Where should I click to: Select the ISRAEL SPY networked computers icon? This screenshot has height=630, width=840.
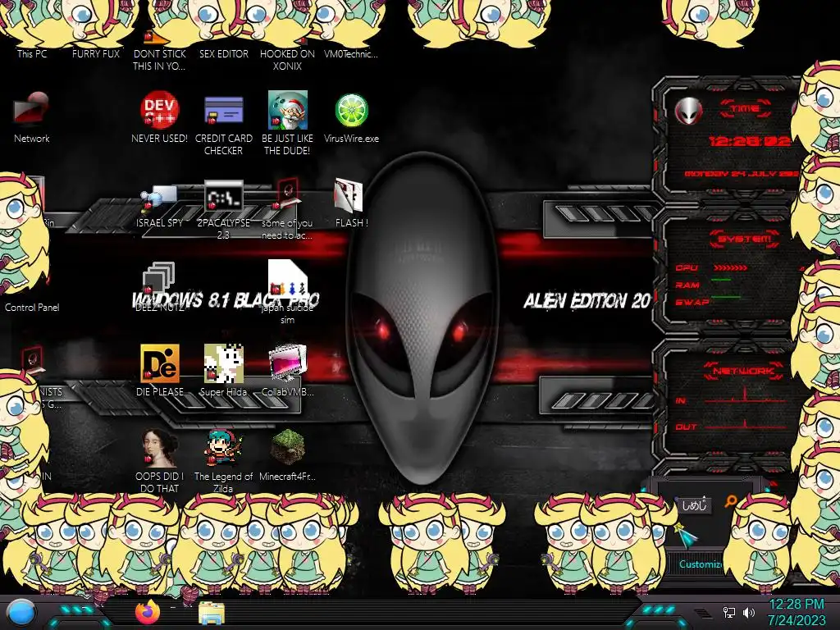click(159, 197)
